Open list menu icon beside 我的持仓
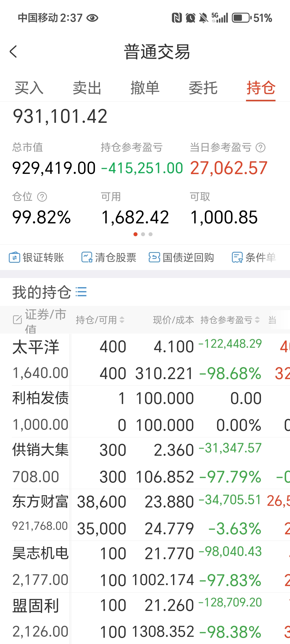290x644 pixels. point(81,292)
